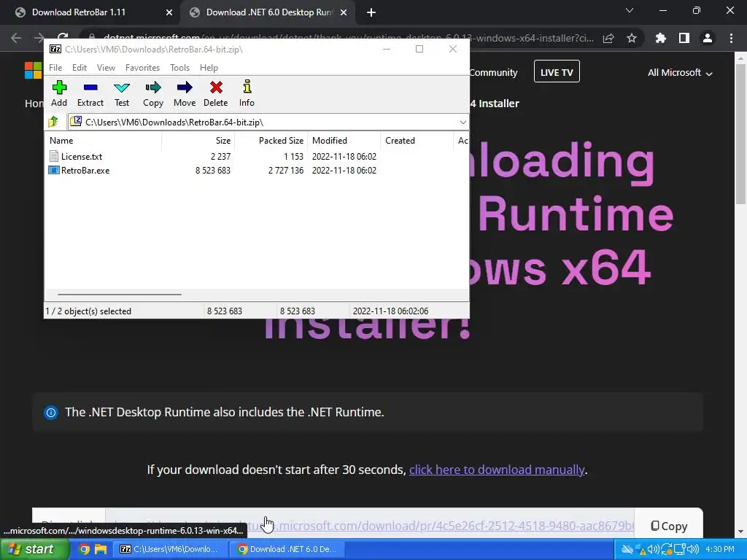Open file explorer from quick launch
The image size is (747, 560).
pyautogui.click(x=101, y=550)
